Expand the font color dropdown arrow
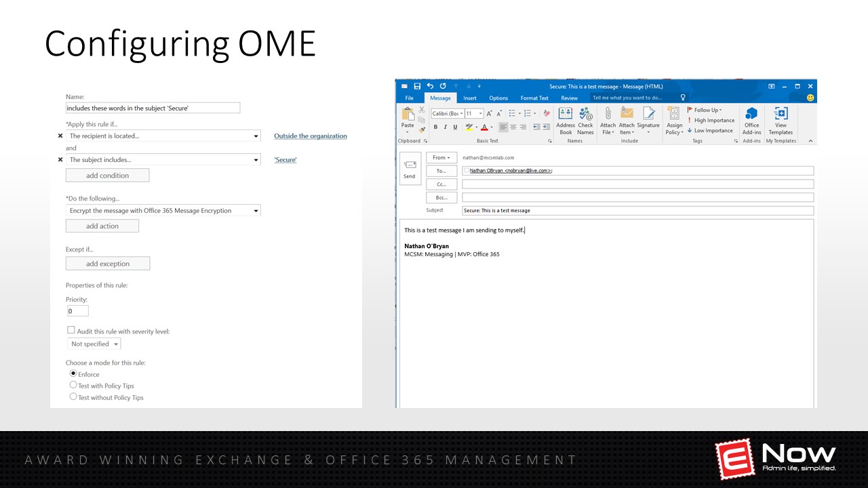The height and width of the screenshot is (488, 868). click(491, 127)
